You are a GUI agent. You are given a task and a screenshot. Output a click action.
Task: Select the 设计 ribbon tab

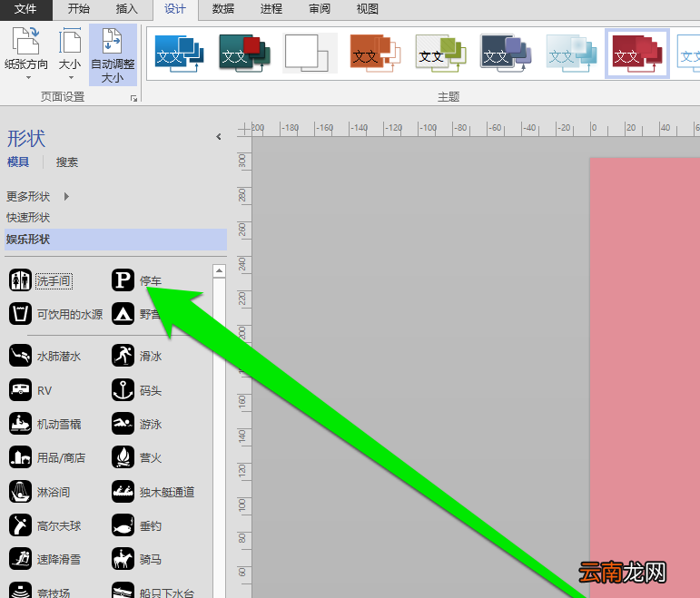(x=175, y=9)
